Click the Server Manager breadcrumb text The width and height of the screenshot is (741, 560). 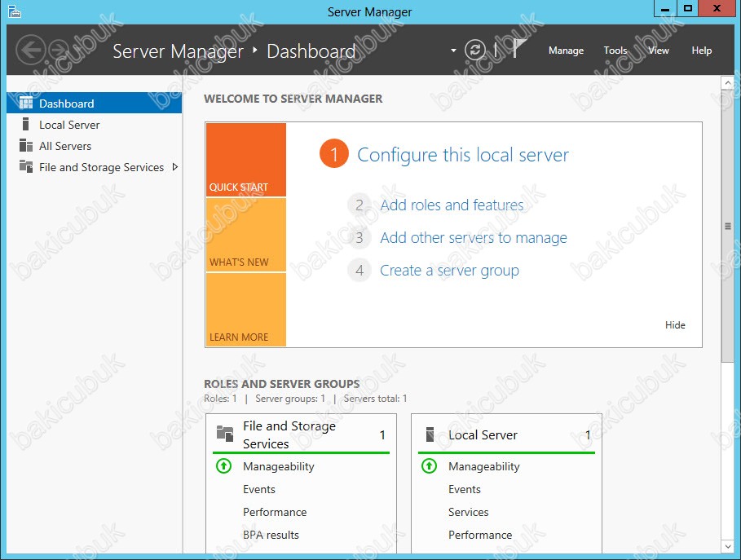pyautogui.click(x=178, y=51)
